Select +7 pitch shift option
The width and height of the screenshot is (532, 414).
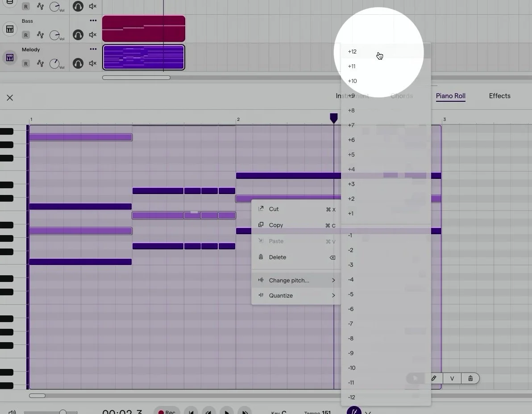386,125
